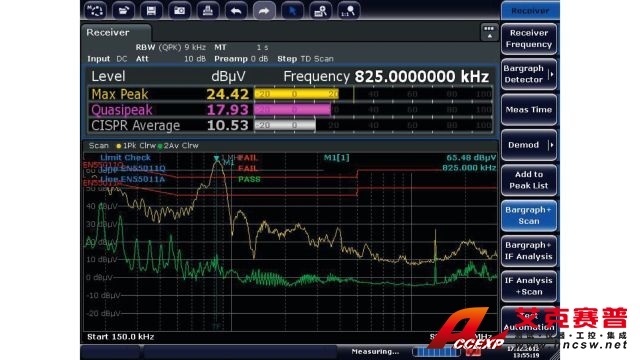640x360 pixels.
Task: Click Add to Peak List softkey
Action: tap(529, 180)
